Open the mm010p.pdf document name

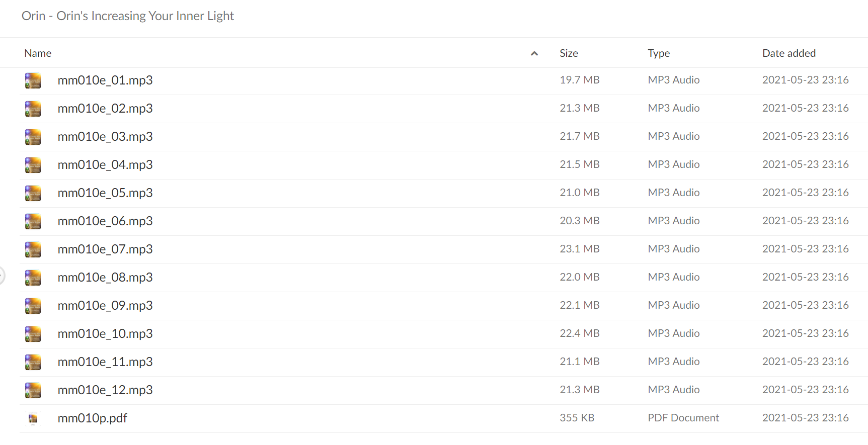click(93, 418)
